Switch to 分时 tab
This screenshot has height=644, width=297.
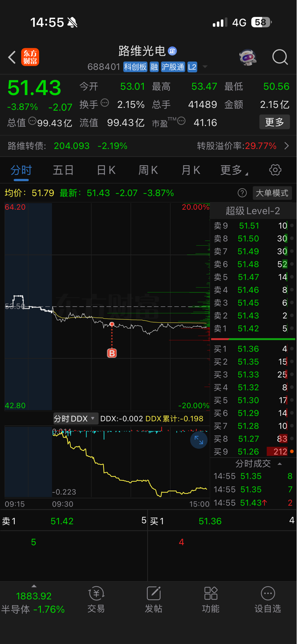(x=21, y=170)
